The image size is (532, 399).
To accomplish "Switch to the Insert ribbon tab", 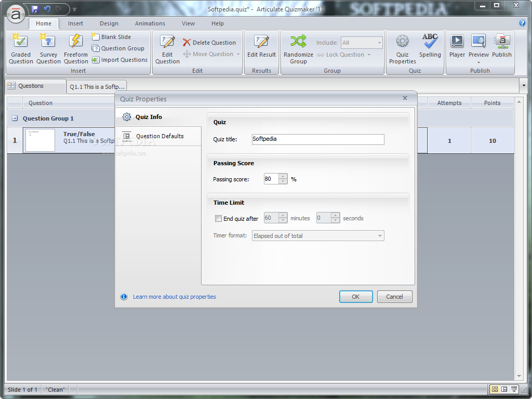I will (x=75, y=23).
